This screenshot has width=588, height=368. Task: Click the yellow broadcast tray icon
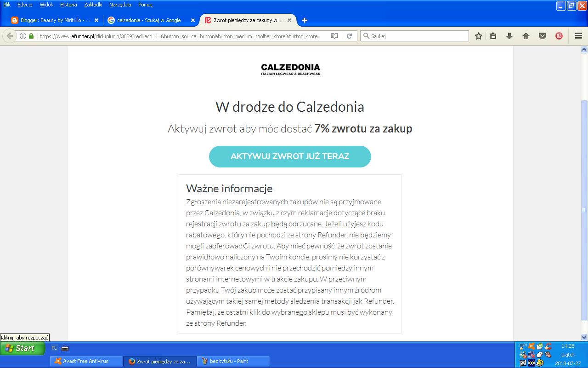531,363
